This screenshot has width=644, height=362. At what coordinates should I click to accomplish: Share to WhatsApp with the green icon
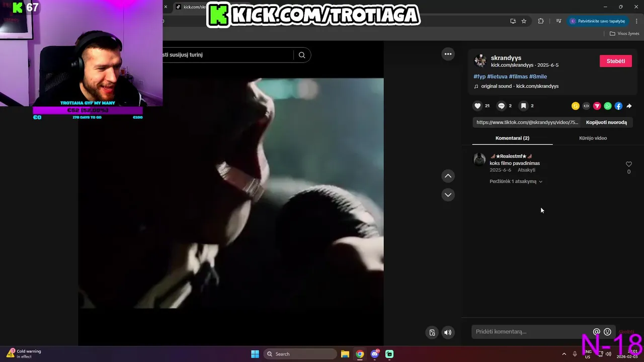(x=608, y=106)
